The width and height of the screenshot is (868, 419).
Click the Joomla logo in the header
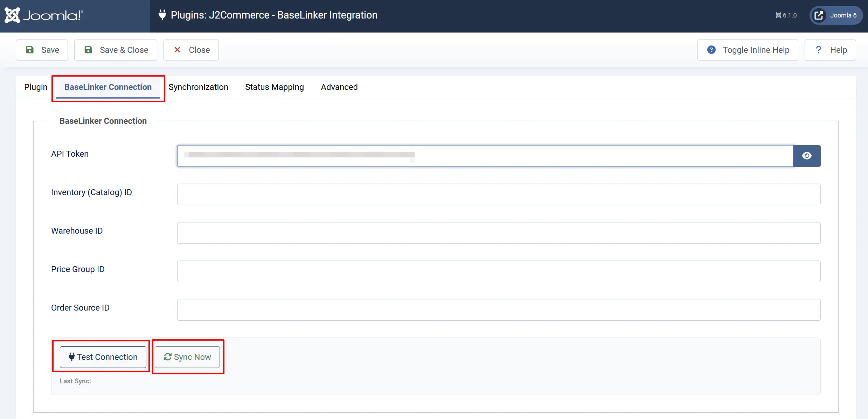(44, 15)
